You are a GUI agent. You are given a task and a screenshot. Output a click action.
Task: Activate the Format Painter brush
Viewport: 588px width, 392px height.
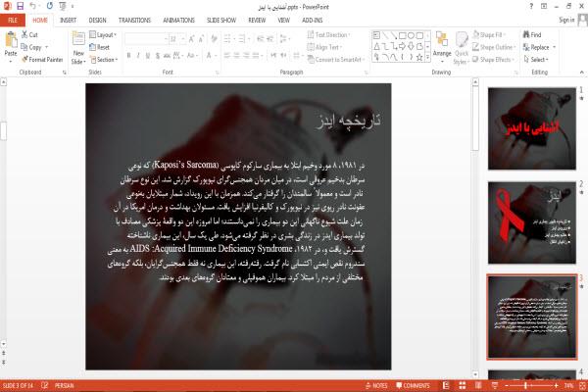click(x=42, y=59)
